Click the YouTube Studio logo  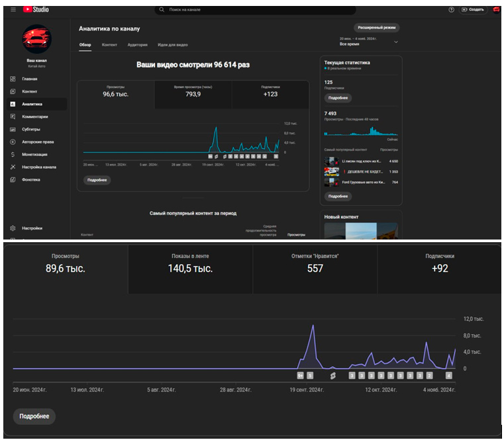point(36,10)
